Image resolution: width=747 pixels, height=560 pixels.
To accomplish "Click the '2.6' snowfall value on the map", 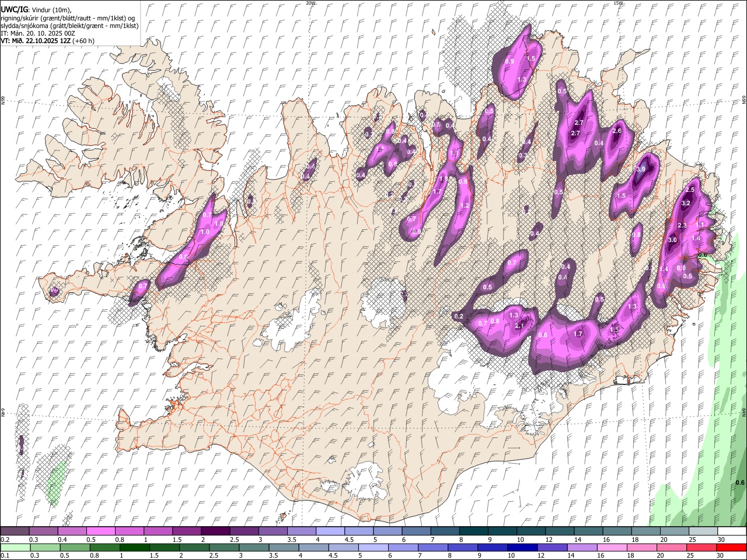I will tap(617, 131).
